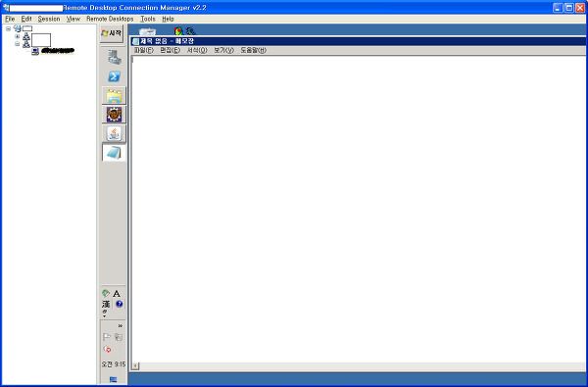The height and width of the screenshot is (387, 588).
Task: Click the white desktop icon behind Notepad
Action: (x=147, y=31)
